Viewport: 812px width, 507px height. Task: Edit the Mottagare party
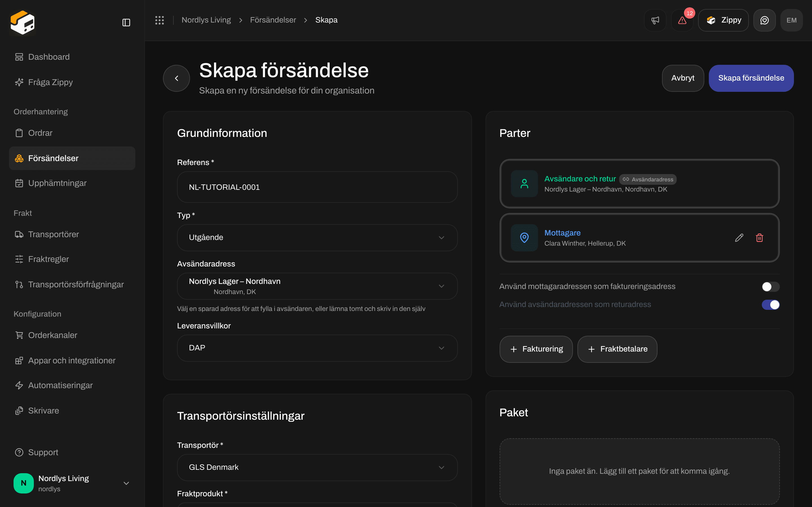(x=739, y=238)
